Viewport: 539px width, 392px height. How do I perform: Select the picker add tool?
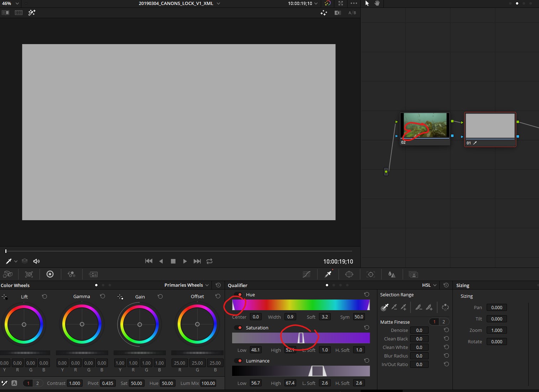(x=403, y=307)
